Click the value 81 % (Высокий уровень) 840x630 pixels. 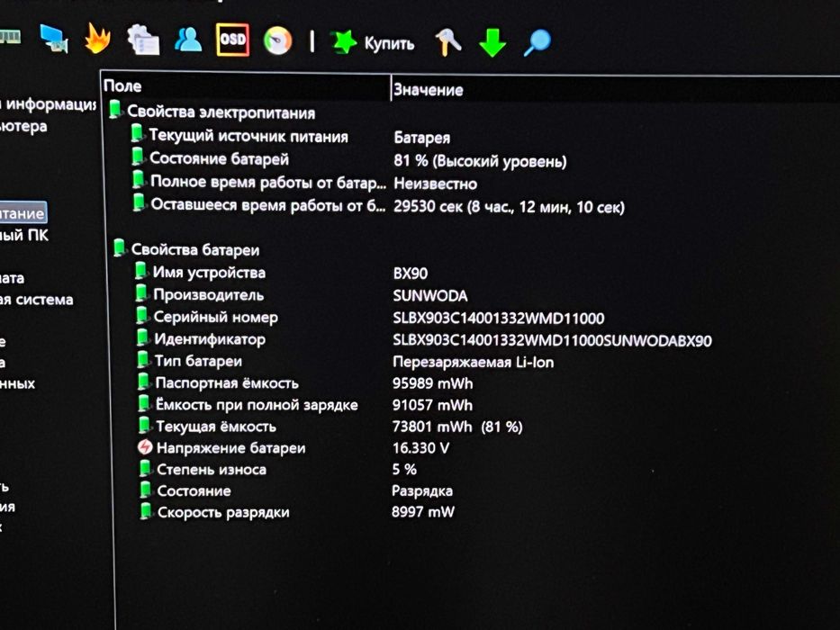pos(480,161)
